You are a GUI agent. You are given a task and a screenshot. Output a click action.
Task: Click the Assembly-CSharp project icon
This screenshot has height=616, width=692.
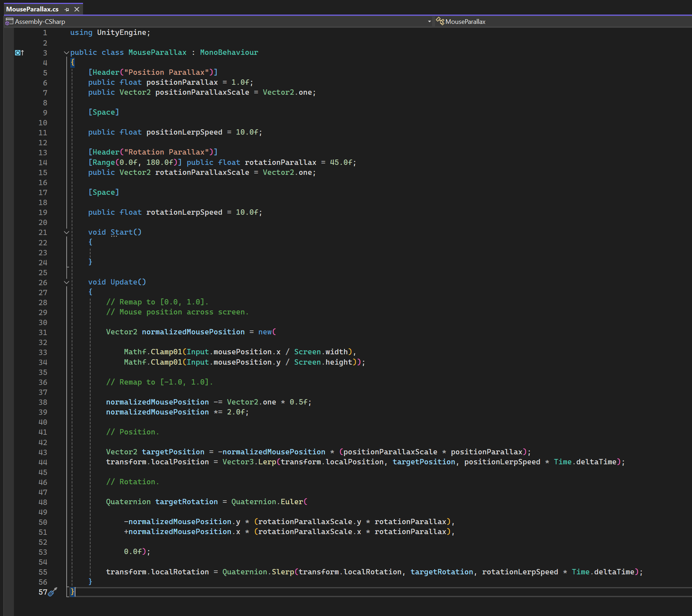click(9, 22)
